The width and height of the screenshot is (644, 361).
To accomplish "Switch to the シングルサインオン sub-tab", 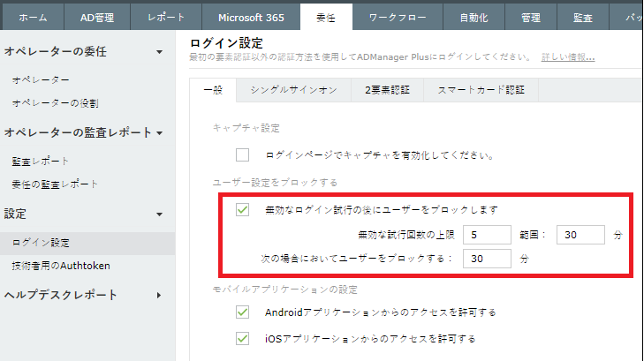I will point(293,90).
